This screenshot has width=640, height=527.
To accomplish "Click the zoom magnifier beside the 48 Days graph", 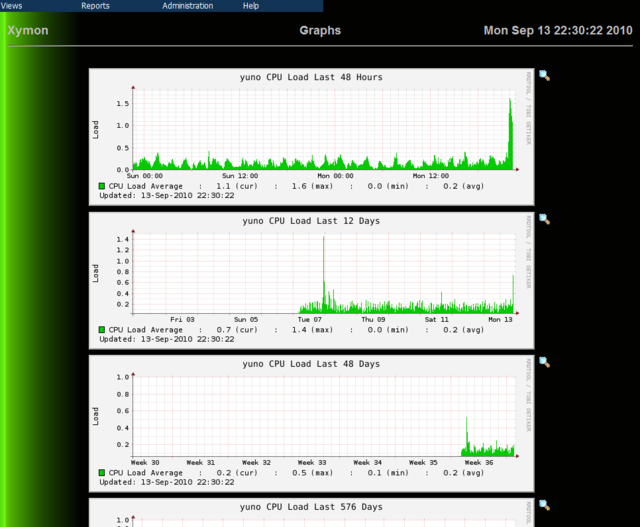I will (x=544, y=362).
